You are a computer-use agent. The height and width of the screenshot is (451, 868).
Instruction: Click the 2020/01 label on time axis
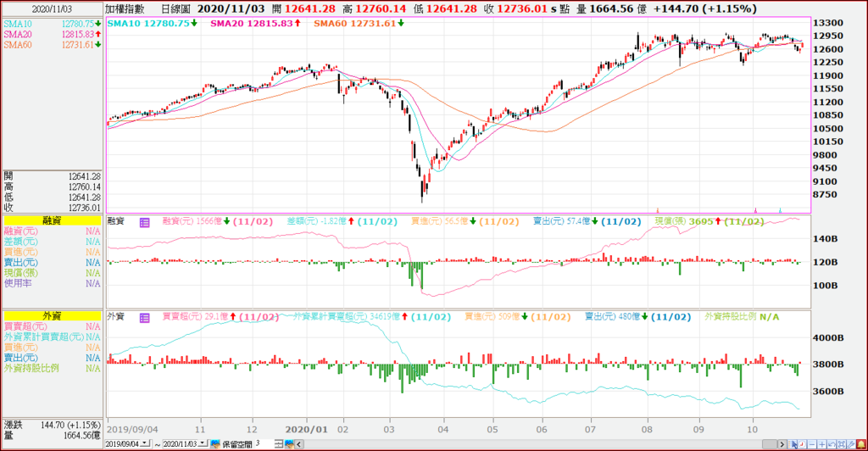pyautogui.click(x=306, y=430)
